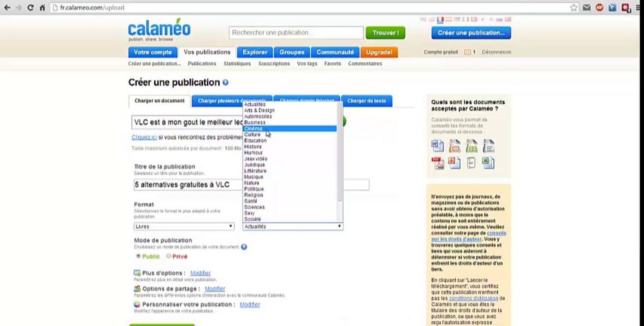644x326 pixels.
Task: Open the Adblock extension icon
Action: (x=600, y=8)
